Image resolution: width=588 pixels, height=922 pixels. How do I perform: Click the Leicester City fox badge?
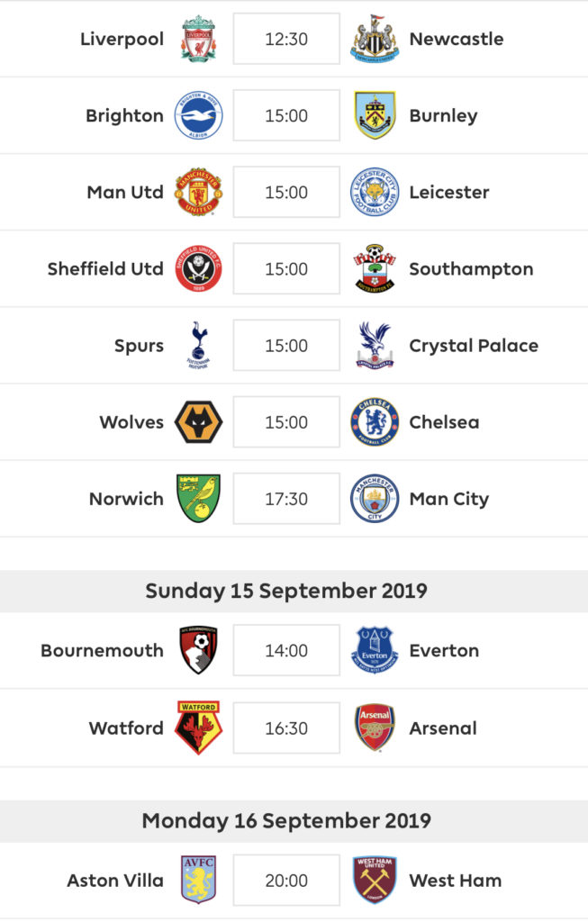(375, 192)
